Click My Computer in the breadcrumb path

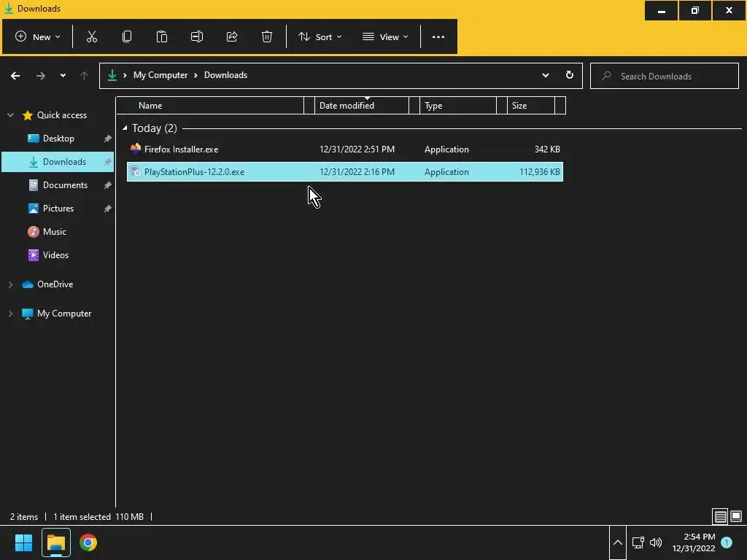(160, 75)
